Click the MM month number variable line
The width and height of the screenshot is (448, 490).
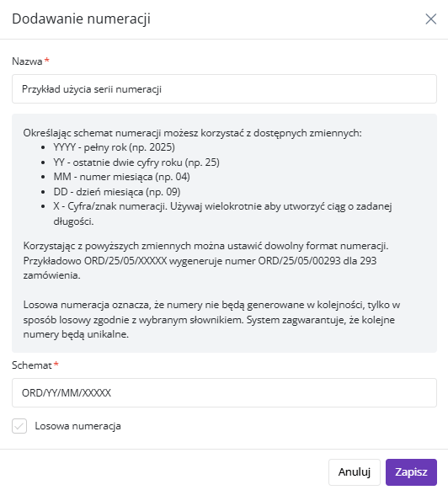(x=121, y=177)
